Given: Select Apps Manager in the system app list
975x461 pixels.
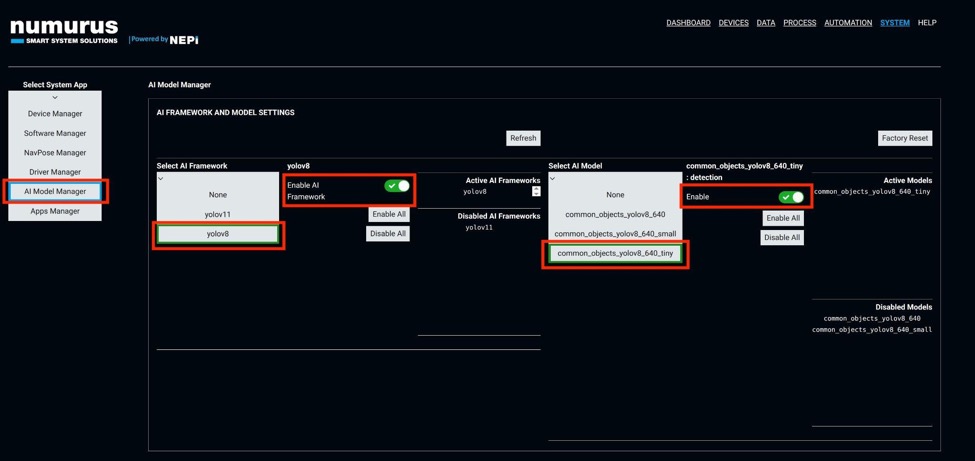Looking at the screenshot, I should 55,211.
